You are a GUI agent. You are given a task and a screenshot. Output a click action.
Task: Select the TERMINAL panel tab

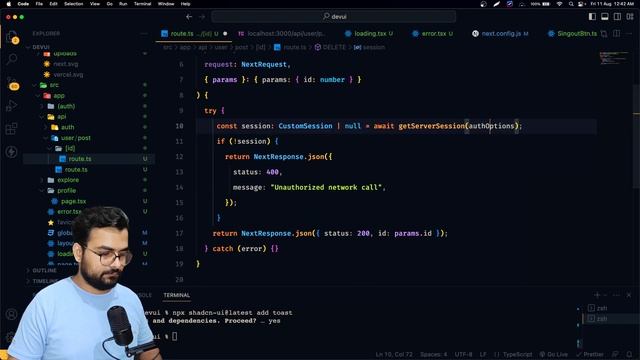coord(176,295)
